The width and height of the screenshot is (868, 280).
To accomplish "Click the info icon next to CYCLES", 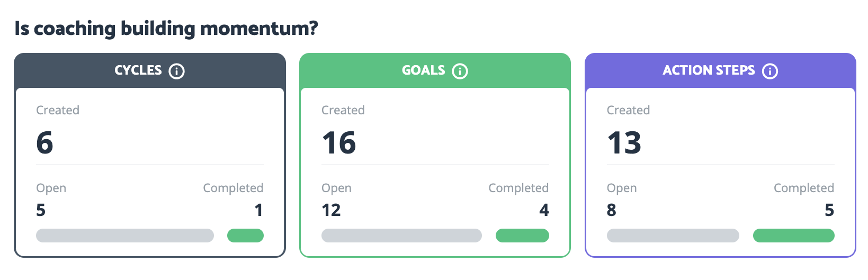I will coord(176,71).
